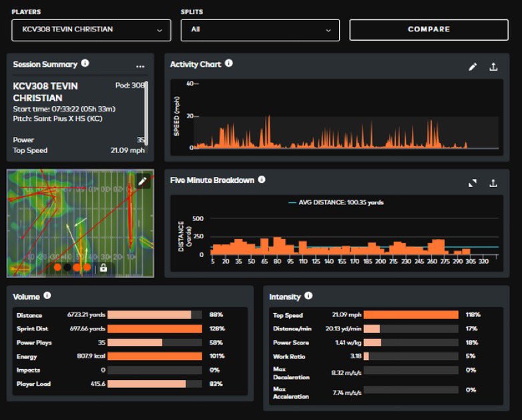Viewport: 522px width, 420px height.
Task: Click the '6723.21 yards' Distance value
Action: coord(86,314)
